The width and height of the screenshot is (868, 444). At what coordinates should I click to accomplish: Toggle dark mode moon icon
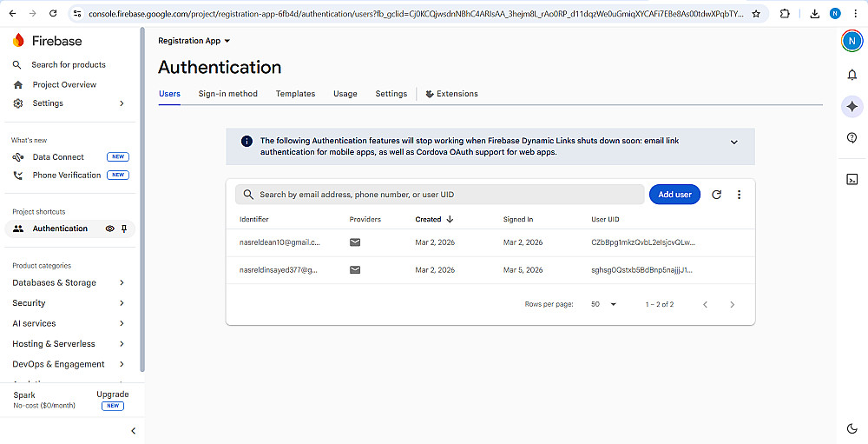coord(852,428)
